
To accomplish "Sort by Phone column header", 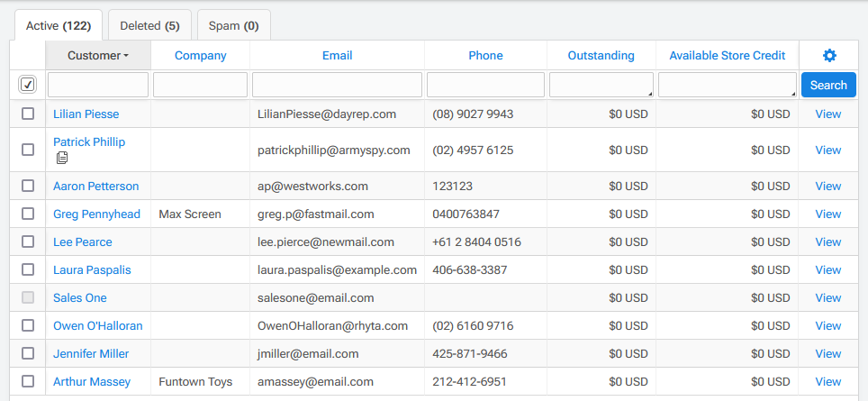I will (x=485, y=55).
